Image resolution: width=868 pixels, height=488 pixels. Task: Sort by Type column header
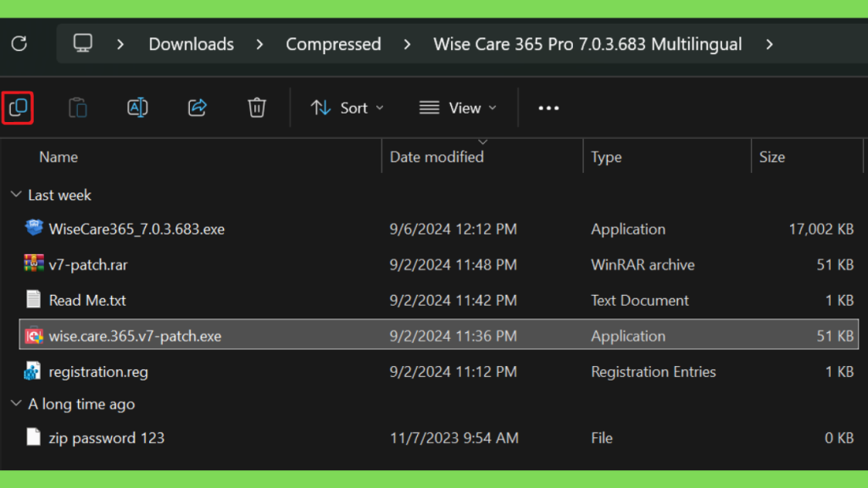click(x=606, y=157)
